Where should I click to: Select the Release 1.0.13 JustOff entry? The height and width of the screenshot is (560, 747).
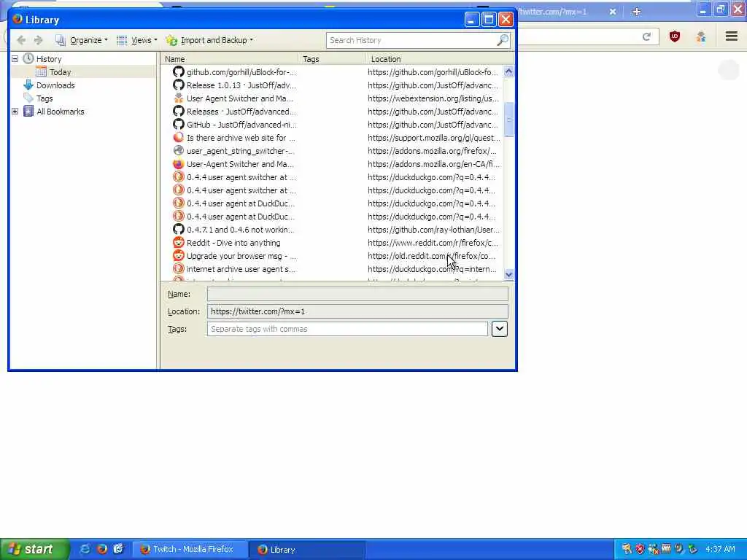(x=332, y=85)
